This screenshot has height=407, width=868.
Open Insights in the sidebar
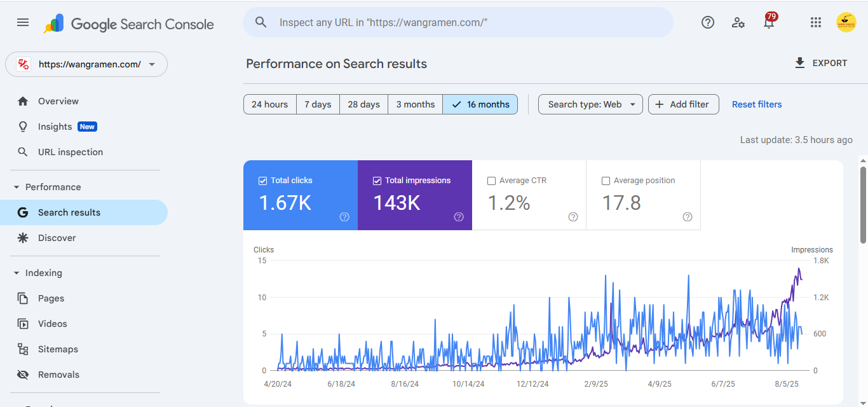tap(84, 127)
